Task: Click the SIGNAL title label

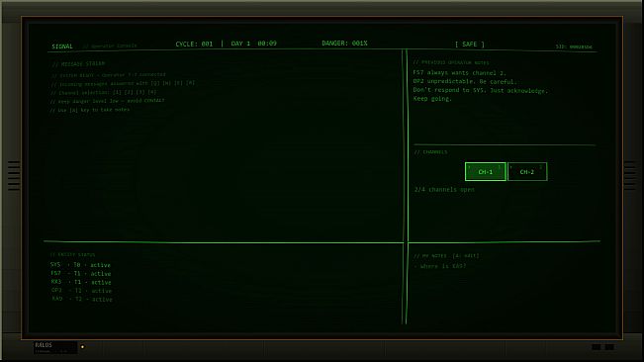Action: 62,46
